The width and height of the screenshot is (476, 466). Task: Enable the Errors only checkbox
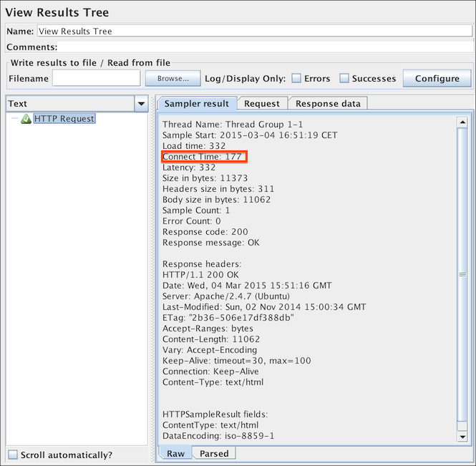(x=296, y=78)
